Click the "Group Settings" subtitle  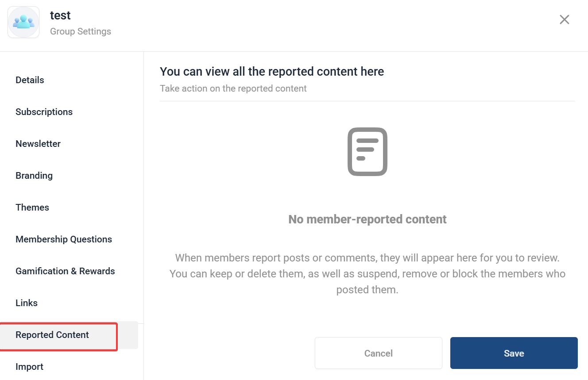tap(81, 31)
